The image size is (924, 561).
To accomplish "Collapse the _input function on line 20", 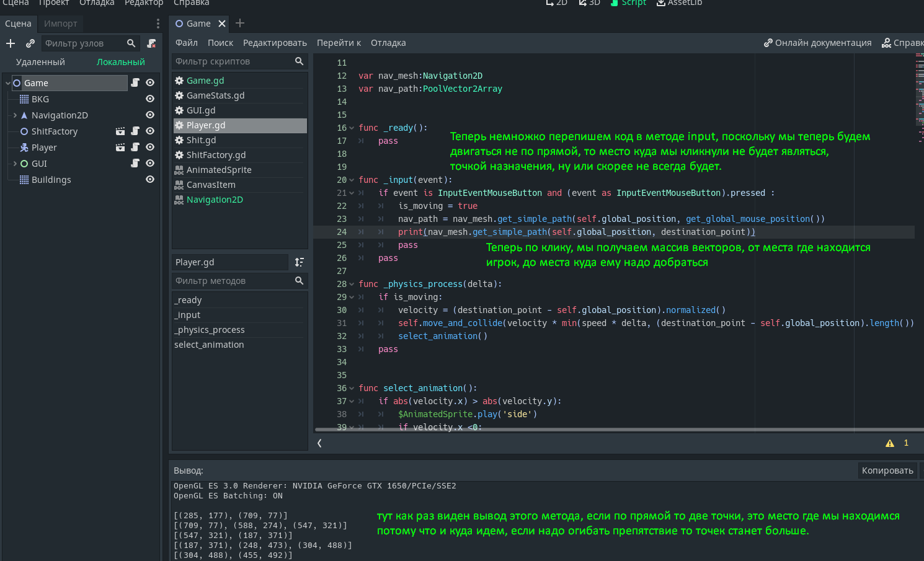I will [x=352, y=180].
